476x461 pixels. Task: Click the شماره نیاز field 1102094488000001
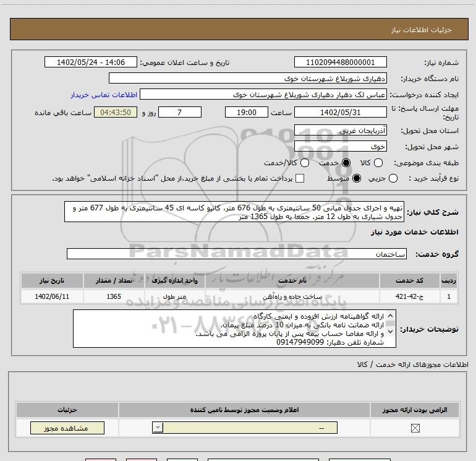point(340,62)
